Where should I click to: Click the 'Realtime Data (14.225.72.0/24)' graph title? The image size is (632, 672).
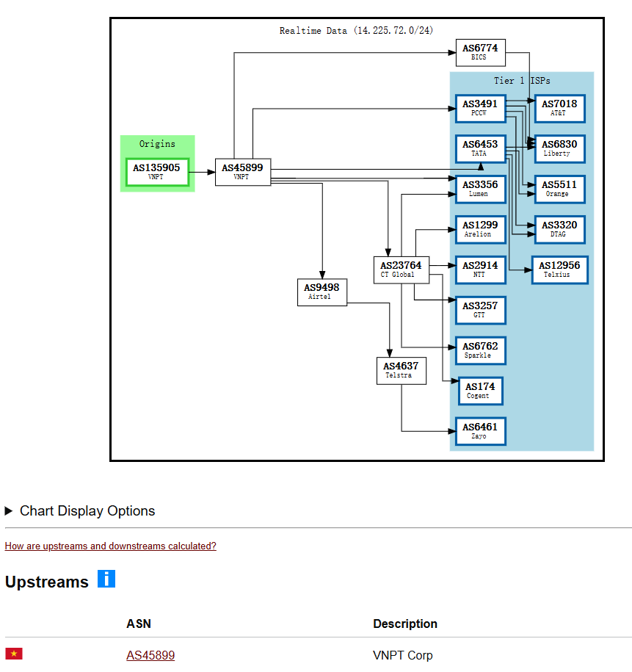click(x=356, y=30)
